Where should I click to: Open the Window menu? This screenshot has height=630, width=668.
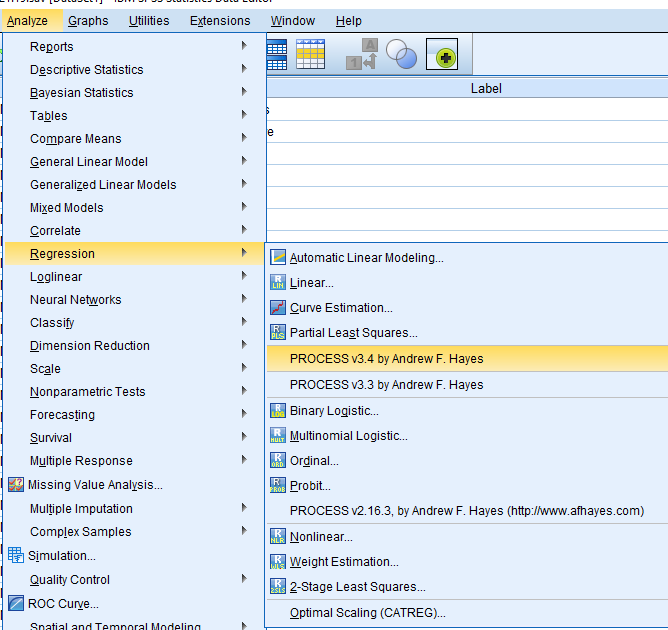tap(293, 20)
